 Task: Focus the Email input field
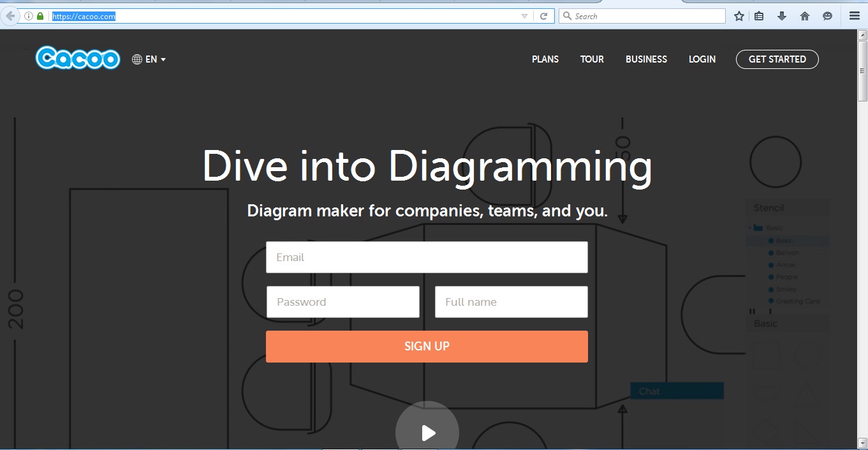(427, 257)
